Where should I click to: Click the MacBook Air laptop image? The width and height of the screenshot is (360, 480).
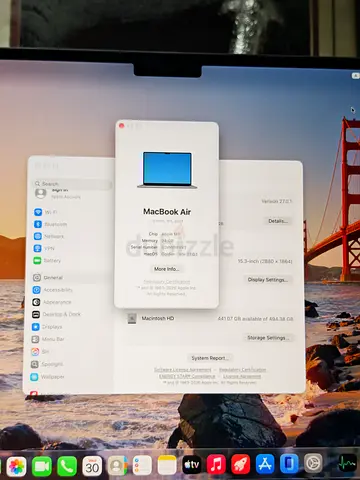tap(167, 170)
